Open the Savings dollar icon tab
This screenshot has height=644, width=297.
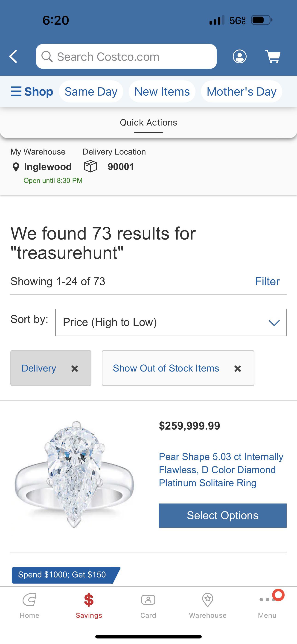(x=89, y=605)
